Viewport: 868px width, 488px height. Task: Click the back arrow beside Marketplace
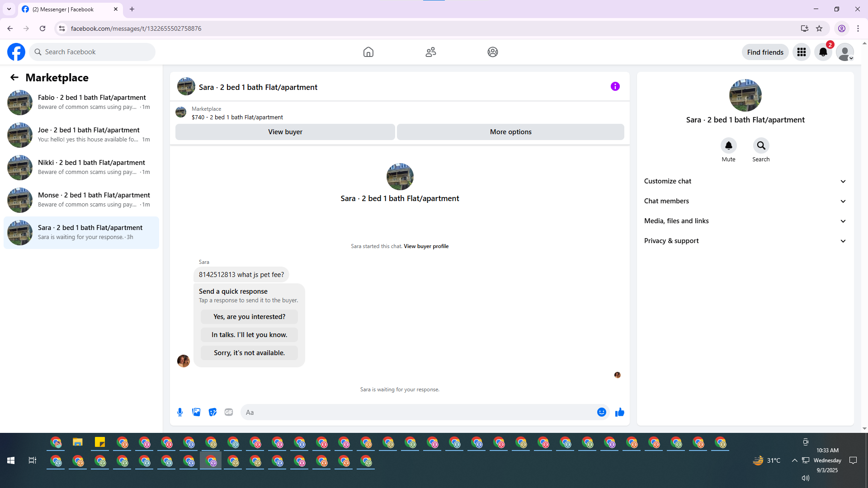14,77
